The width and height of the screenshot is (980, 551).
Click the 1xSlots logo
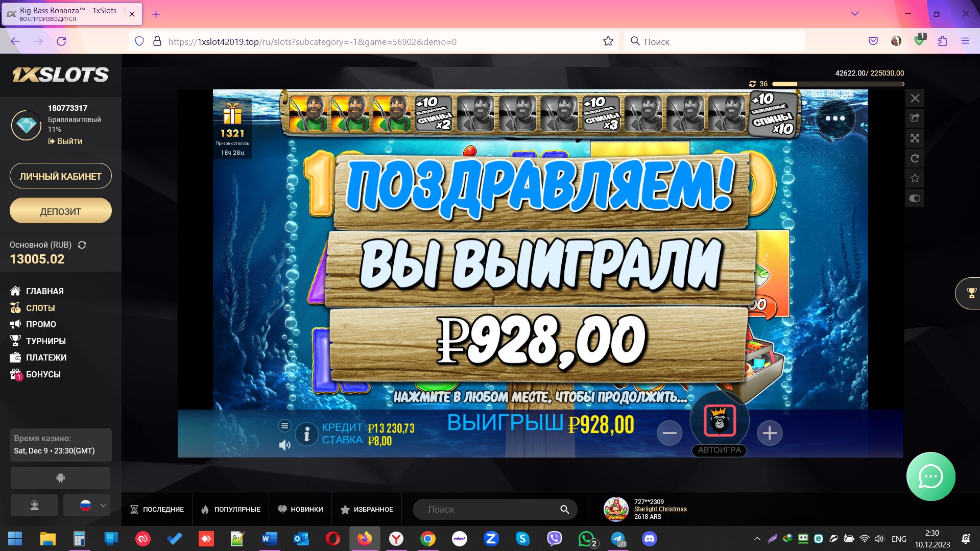[x=60, y=75]
